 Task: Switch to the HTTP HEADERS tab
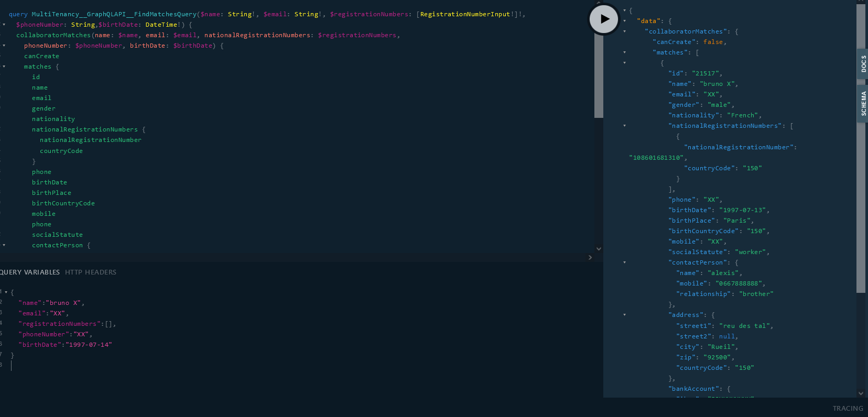coord(91,272)
